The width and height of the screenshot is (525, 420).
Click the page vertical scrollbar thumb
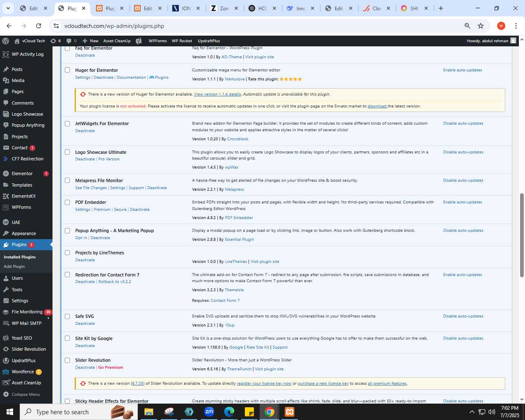click(x=522, y=235)
